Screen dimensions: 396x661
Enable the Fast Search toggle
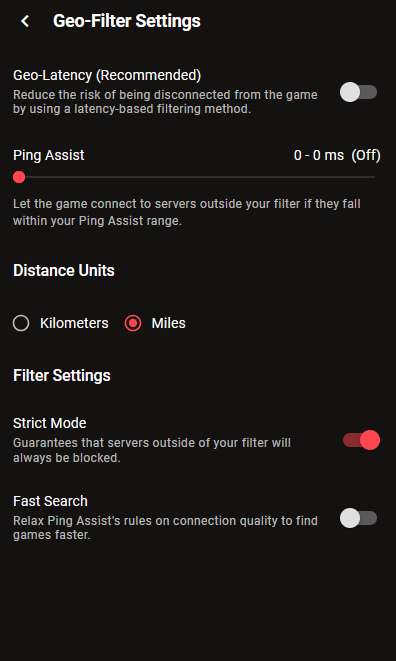[358, 518]
